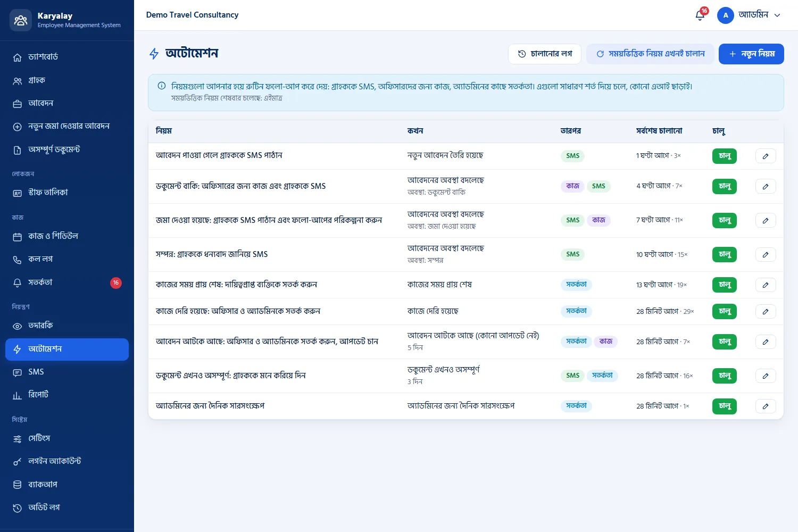Open কল লগ in the sidebar
The height and width of the screenshot is (532, 798).
(x=67, y=259)
